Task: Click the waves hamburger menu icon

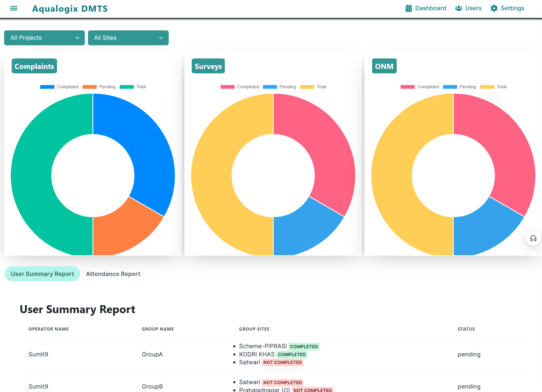Action: (14, 8)
